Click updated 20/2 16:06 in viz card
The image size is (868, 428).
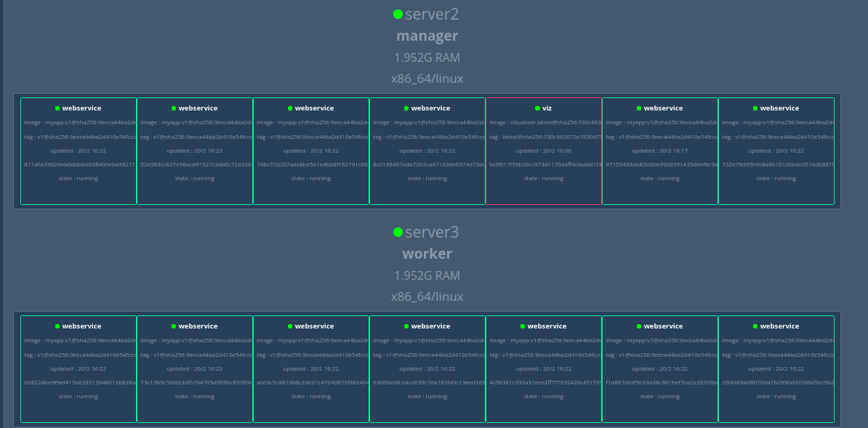click(x=544, y=150)
